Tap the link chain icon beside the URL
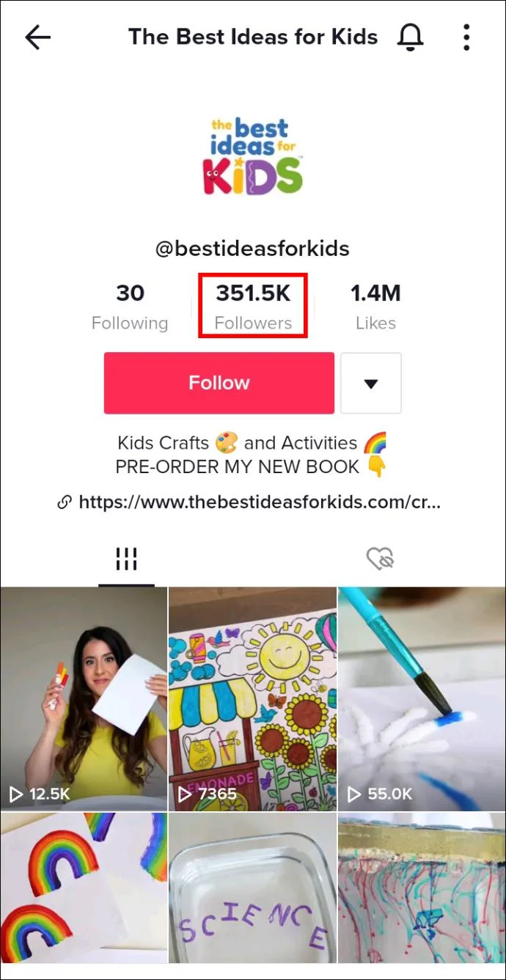 pyautogui.click(x=65, y=502)
